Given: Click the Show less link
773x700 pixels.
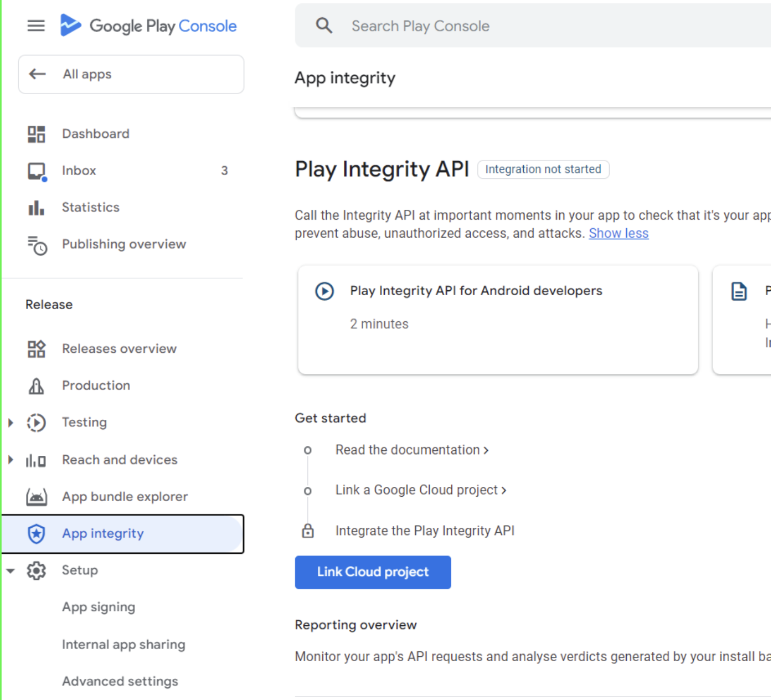Looking at the screenshot, I should point(619,234).
